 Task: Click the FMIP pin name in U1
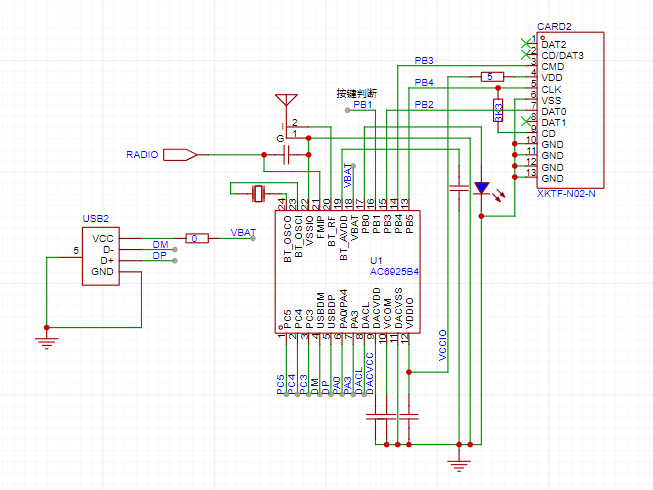(321, 227)
